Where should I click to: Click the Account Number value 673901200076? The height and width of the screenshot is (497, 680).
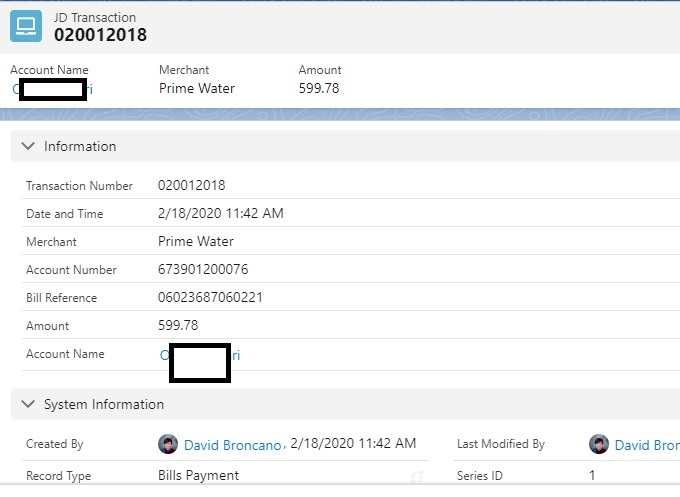coord(203,270)
